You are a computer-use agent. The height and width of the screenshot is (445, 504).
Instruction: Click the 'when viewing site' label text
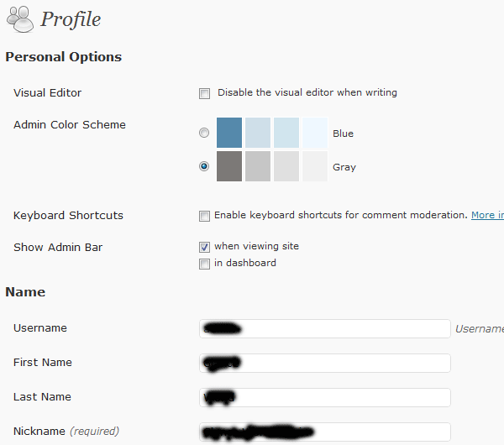256,246
